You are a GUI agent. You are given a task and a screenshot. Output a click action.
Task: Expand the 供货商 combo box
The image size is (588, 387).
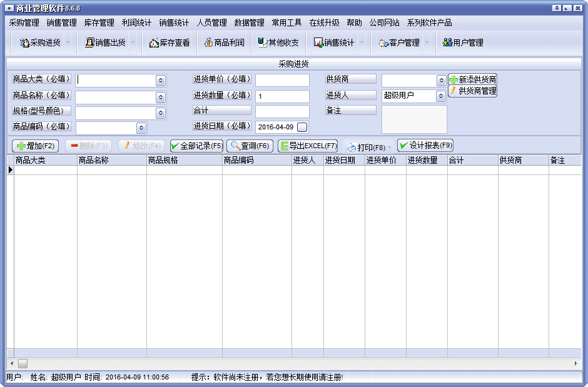coord(441,81)
